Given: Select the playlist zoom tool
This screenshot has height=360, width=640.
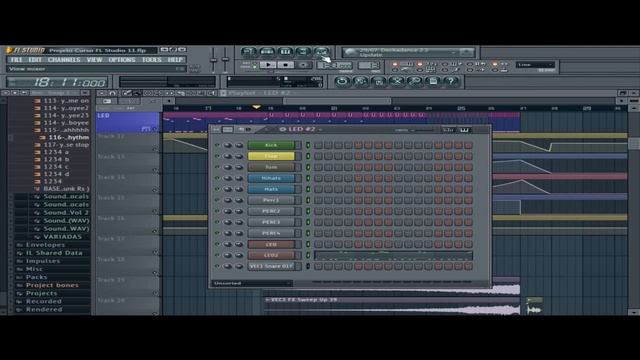Looking at the screenshot, I should (x=201, y=93).
